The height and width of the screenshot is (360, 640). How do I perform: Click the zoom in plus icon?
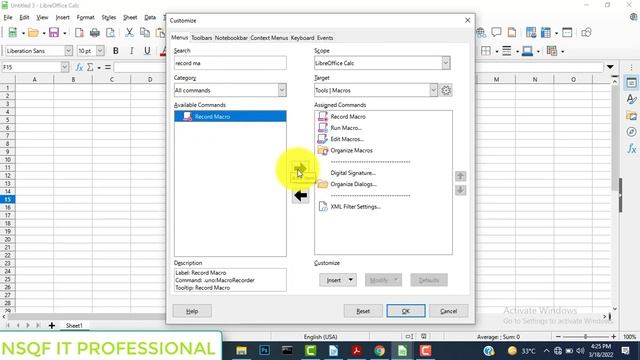613,337
